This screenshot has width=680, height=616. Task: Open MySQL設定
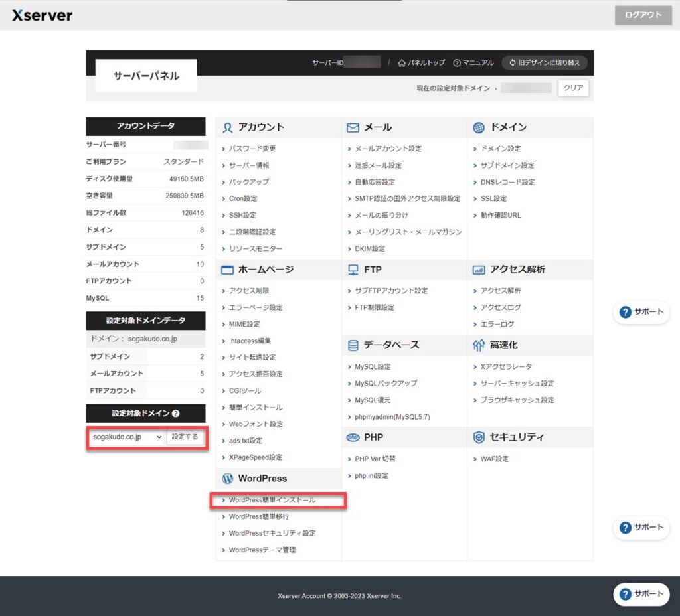373,367
